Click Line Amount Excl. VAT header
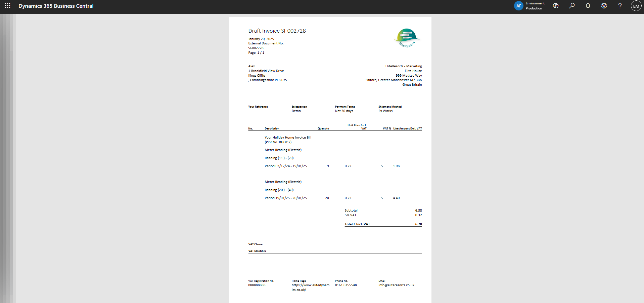The image size is (644, 303). 408,128
